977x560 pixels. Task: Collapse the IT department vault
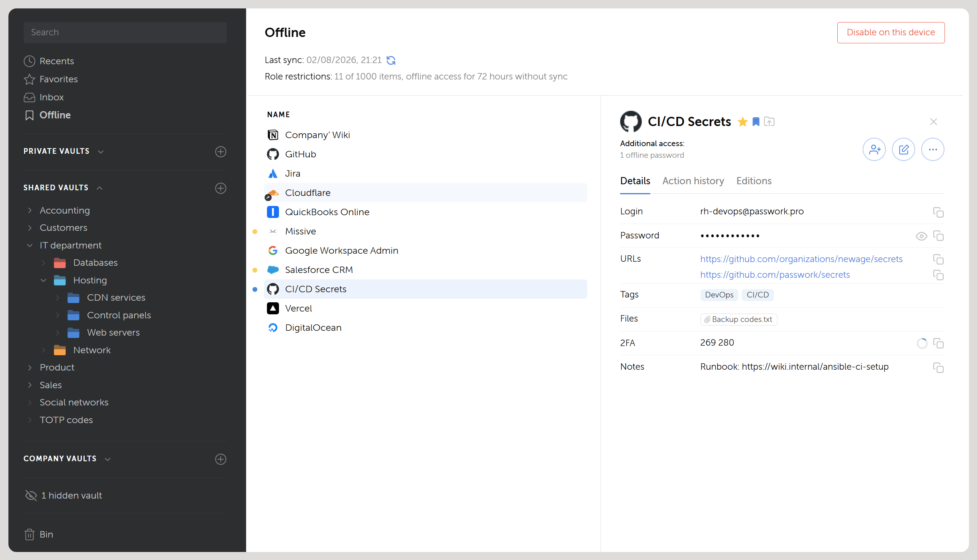pyautogui.click(x=30, y=245)
